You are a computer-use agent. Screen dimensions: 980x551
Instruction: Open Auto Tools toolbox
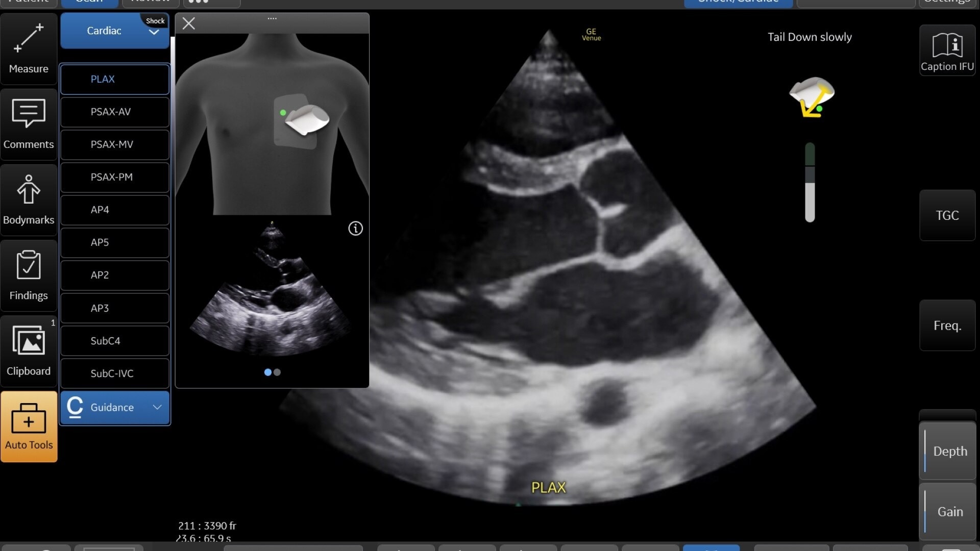tap(29, 427)
